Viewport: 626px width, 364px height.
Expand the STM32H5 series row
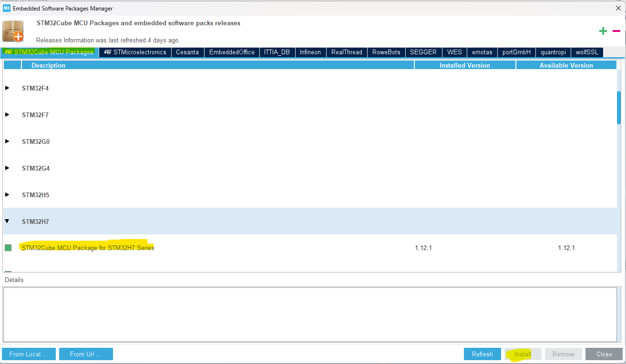pyautogui.click(x=7, y=195)
